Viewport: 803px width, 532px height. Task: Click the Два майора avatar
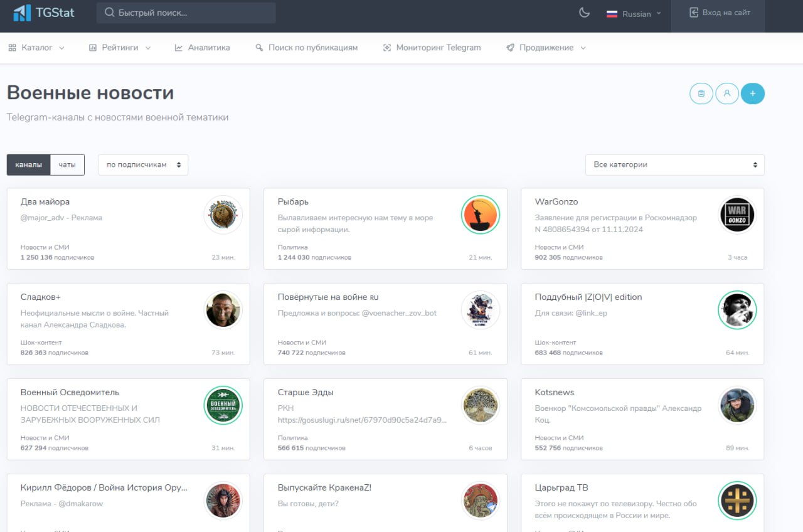(x=223, y=215)
